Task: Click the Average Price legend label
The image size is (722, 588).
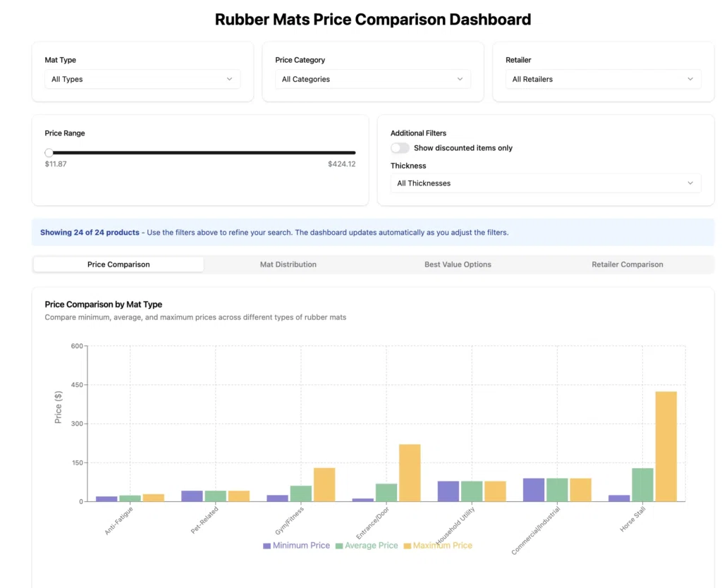Action: (x=371, y=546)
